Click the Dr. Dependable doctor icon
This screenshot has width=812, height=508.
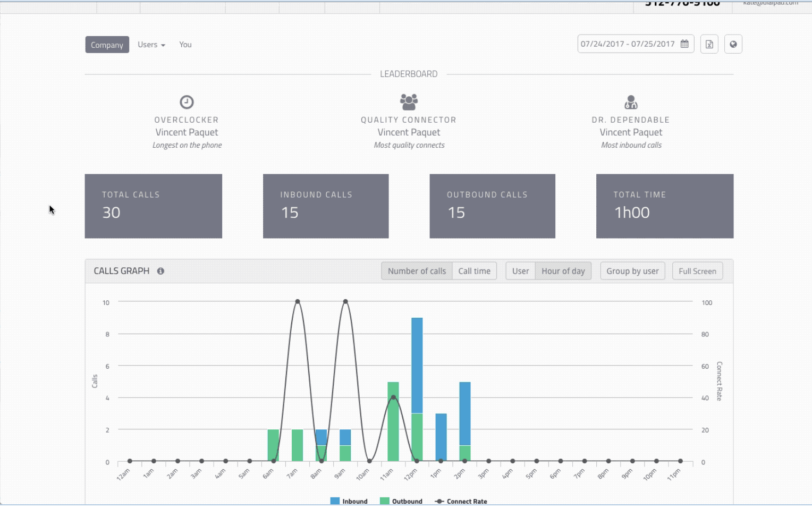(x=631, y=101)
